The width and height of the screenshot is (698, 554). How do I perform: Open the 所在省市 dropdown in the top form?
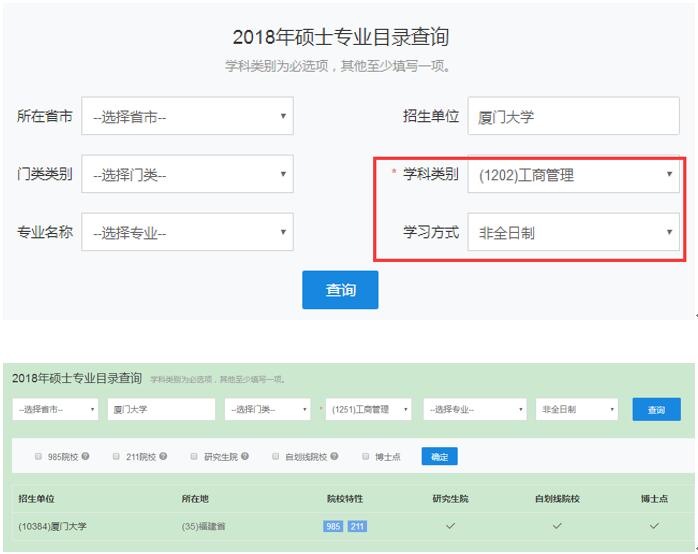(187, 117)
